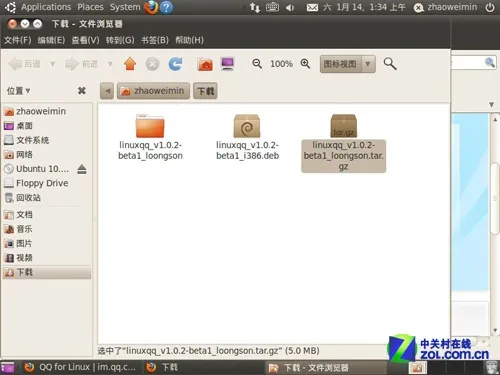Open the Firefox launcher in top panel

pos(151,7)
